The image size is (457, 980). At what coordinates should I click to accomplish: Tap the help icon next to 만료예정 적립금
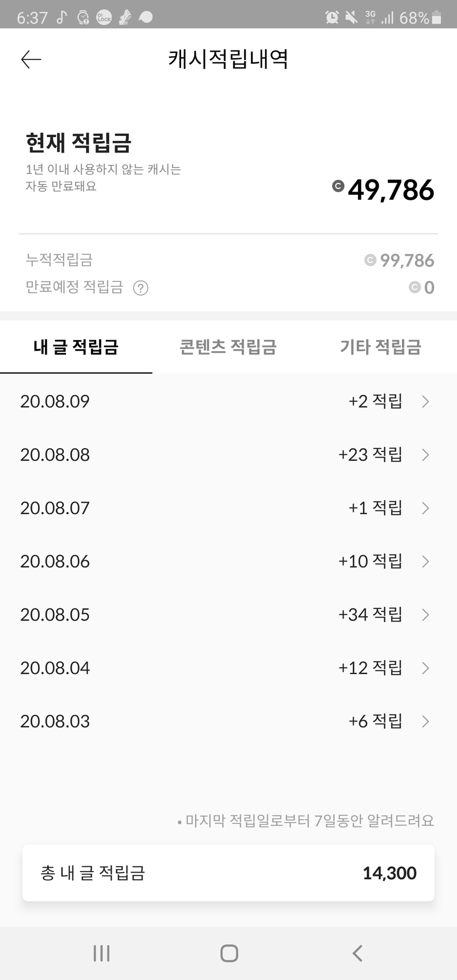(x=141, y=288)
